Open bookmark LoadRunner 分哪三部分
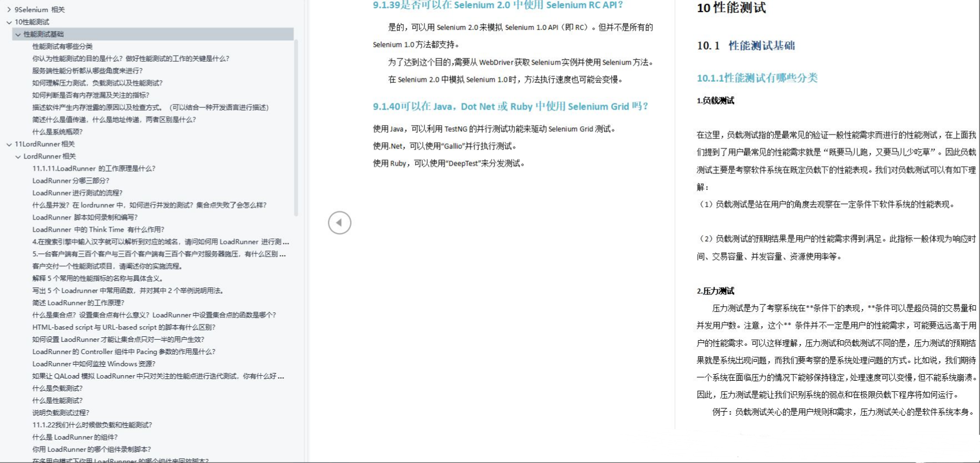Screen dimensions: 980x463 tap(71, 181)
